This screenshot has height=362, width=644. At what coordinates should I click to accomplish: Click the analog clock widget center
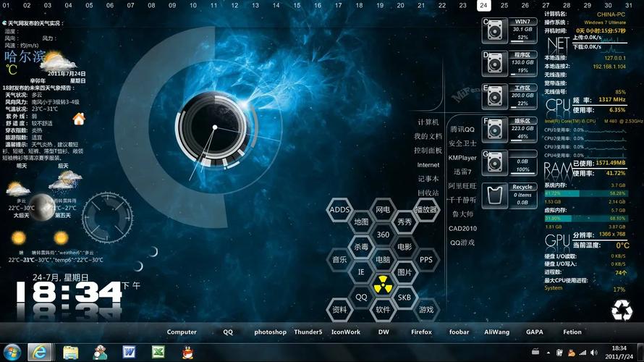[x=214, y=127]
